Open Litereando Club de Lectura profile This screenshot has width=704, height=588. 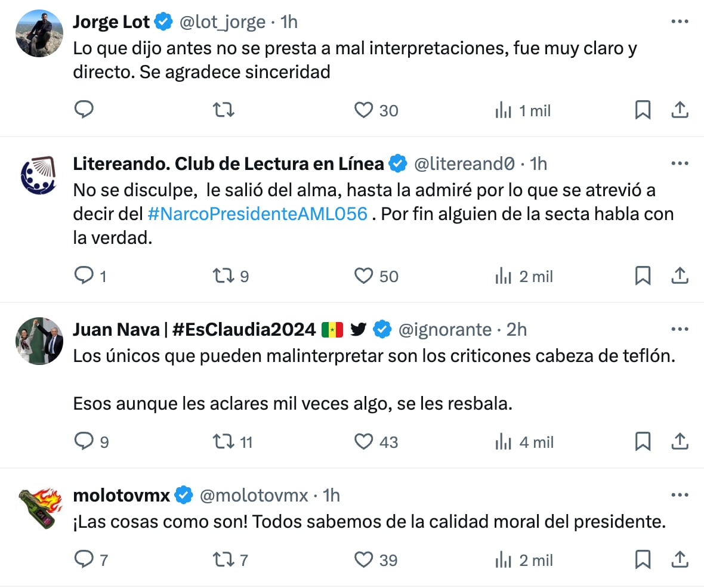[x=229, y=163]
